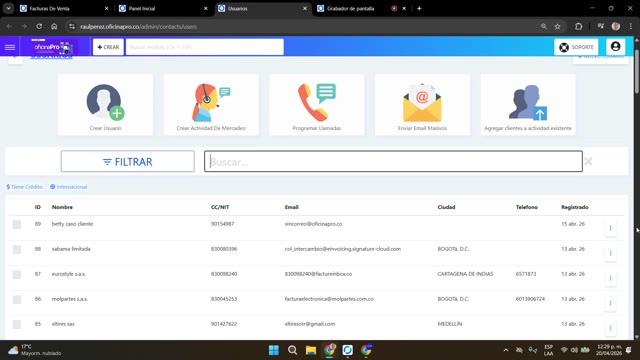Sort by the Nombre column header
Viewport: 640px width, 360px height.
click(x=62, y=207)
